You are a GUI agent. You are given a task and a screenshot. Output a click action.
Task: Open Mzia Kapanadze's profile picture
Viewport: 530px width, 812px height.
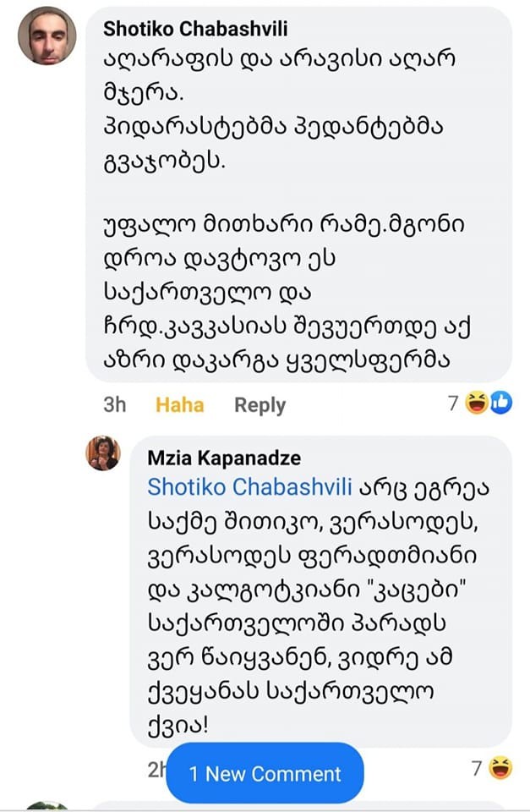(103, 454)
